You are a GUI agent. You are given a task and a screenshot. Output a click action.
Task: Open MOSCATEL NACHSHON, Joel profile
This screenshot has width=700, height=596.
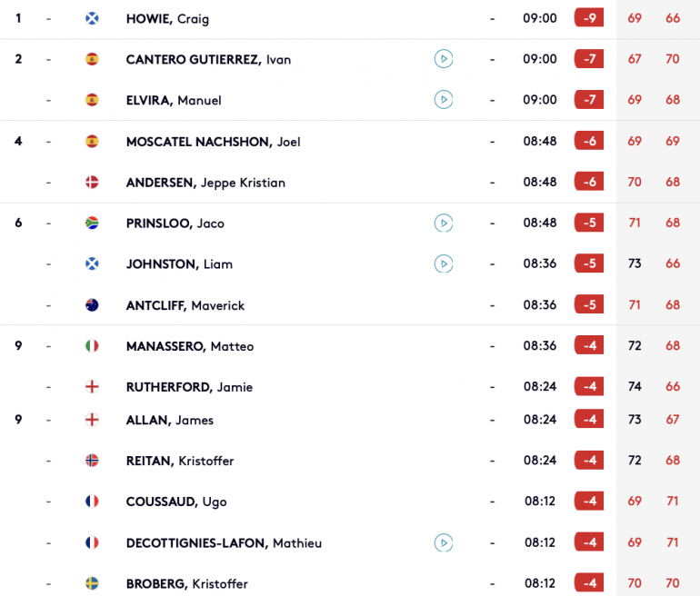click(214, 142)
